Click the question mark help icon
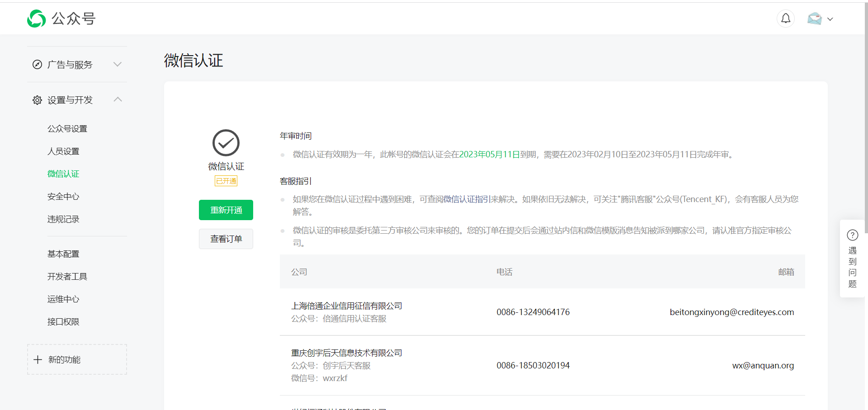 852,235
